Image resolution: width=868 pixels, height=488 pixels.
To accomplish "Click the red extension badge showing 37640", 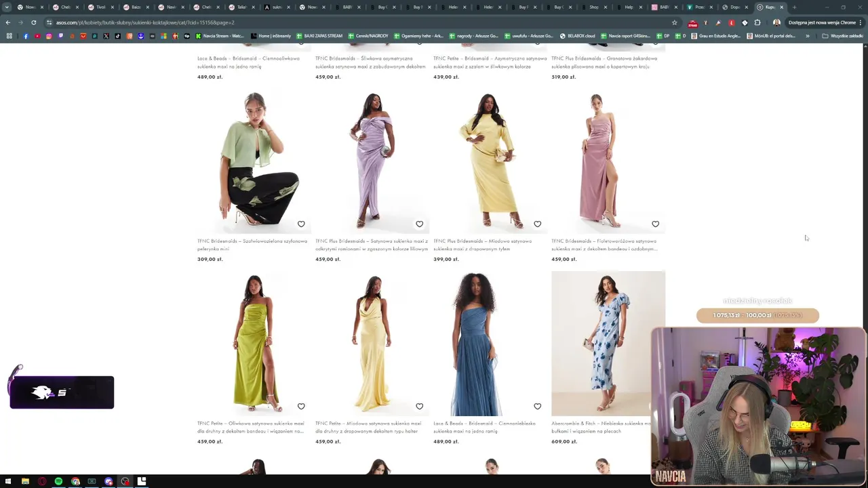I will pos(692,23).
